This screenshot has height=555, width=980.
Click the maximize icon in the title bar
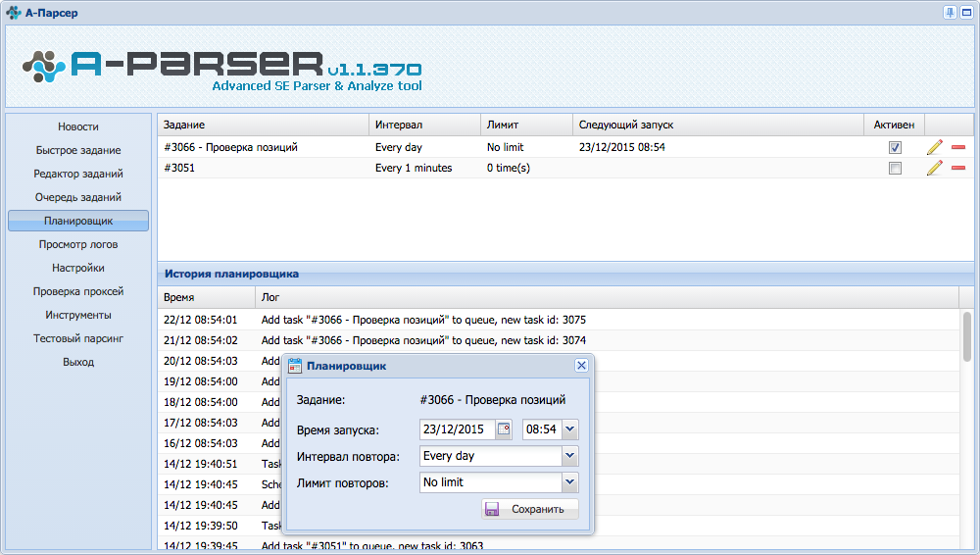[966, 13]
